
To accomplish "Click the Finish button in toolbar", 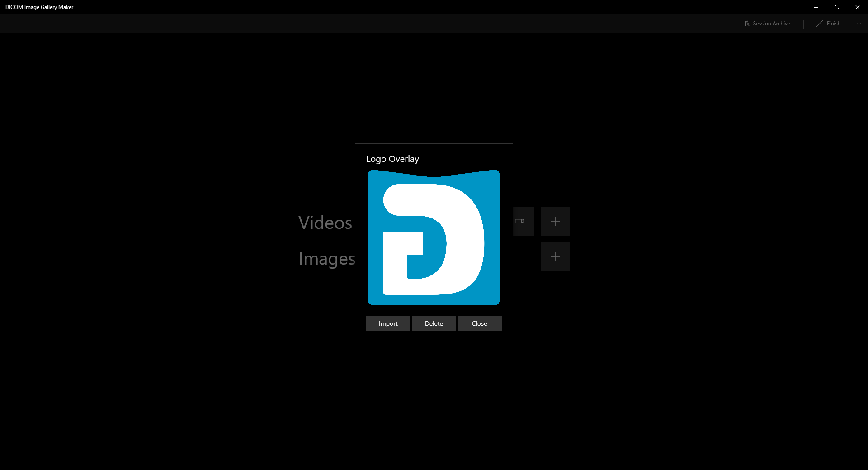I will (828, 24).
